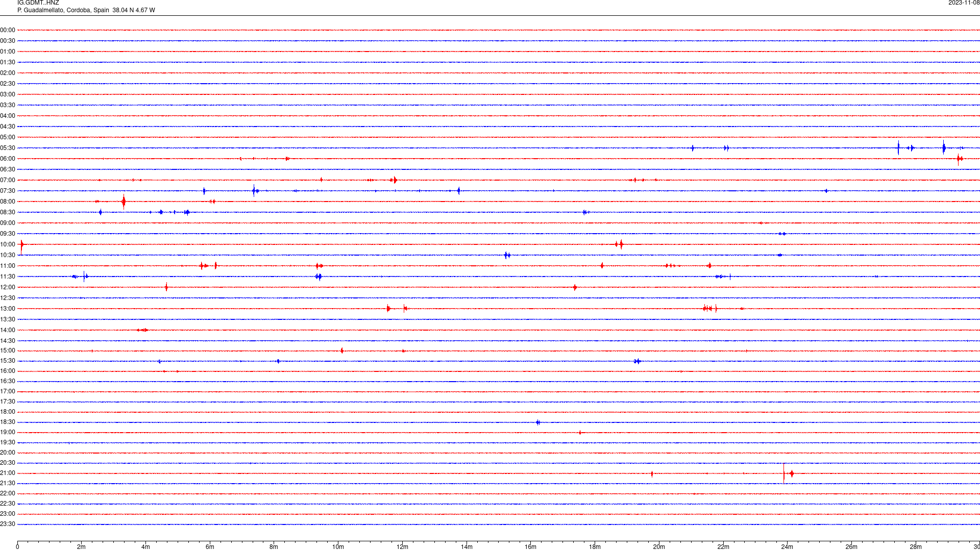Select the 10:30 time row label
The image size is (980, 551).
(x=8, y=255)
